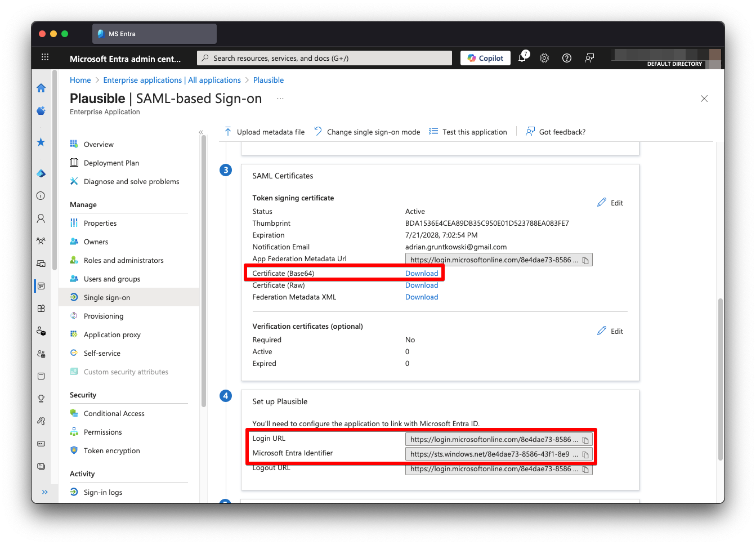Screen dimensions: 756x545
Task: Click the Home icon in left rail
Action: click(41, 88)
